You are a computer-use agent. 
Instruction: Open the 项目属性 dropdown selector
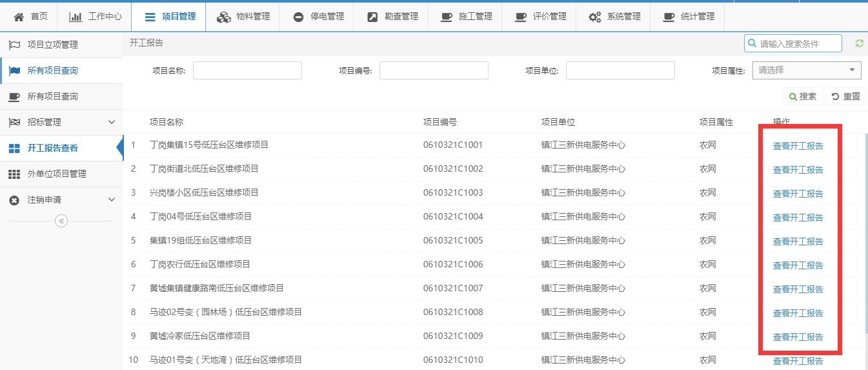[x=807, y=70]
